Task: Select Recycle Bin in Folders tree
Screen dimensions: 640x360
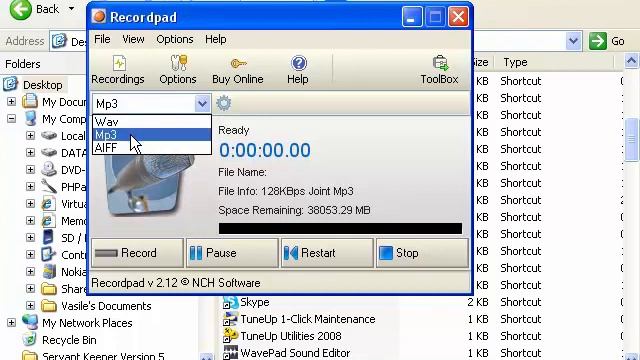Action: [69, 340]
